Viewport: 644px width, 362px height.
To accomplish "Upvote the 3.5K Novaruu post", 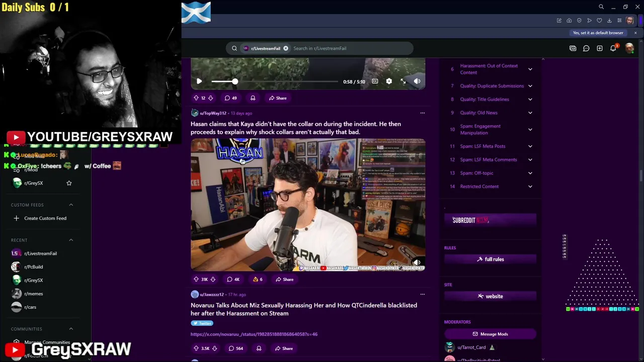I will (196, 348).
